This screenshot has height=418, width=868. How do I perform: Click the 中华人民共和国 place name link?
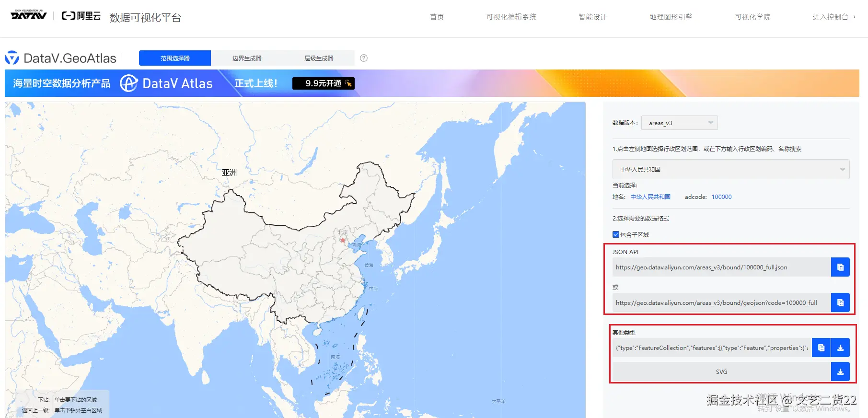click(650, 197)
